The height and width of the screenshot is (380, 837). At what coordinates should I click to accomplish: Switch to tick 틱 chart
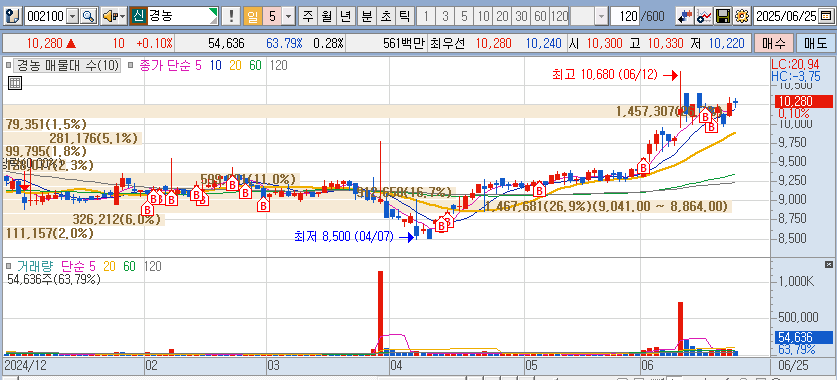pos(404,17)
